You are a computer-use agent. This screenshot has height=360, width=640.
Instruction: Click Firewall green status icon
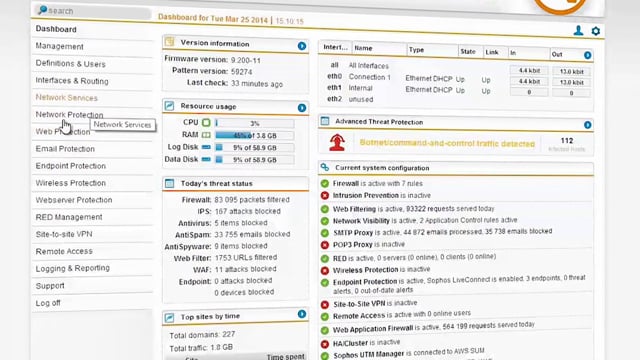(x=324, y=184)
